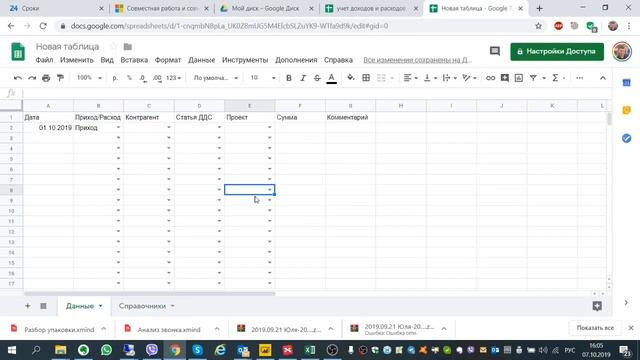The image size is (640, 360).
Task: Click the Insert link icon
Action: (490, 78)
